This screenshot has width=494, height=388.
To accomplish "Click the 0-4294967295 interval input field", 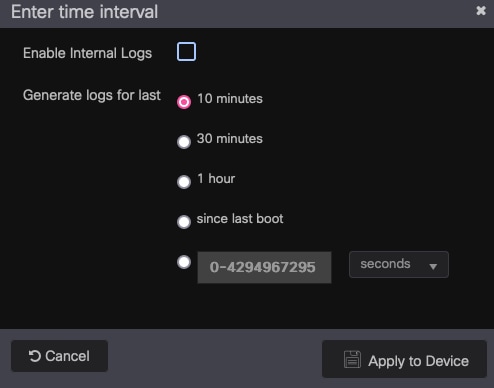I will 264,267.
